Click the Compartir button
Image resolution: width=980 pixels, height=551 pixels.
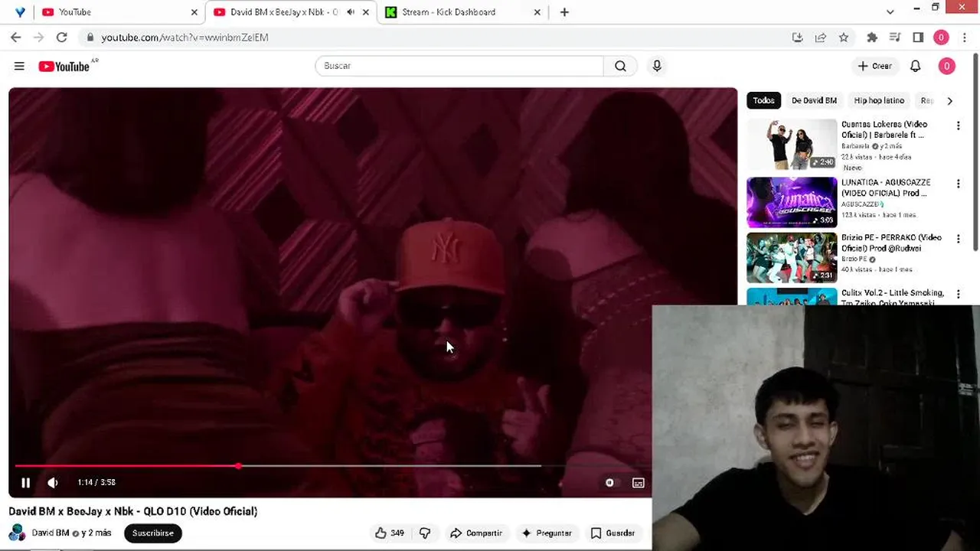click(x=476, y=533)
